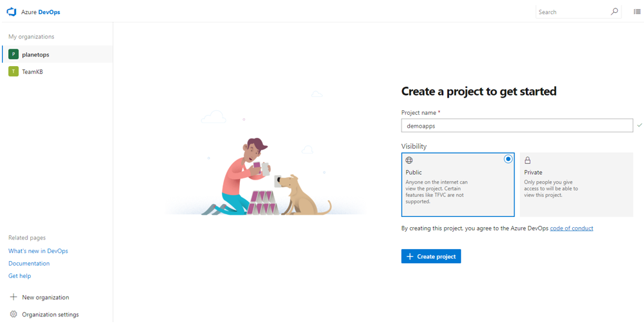Select the green planetops organization avatar
Screen dimensions: 644x335
(x=13, y=55)
